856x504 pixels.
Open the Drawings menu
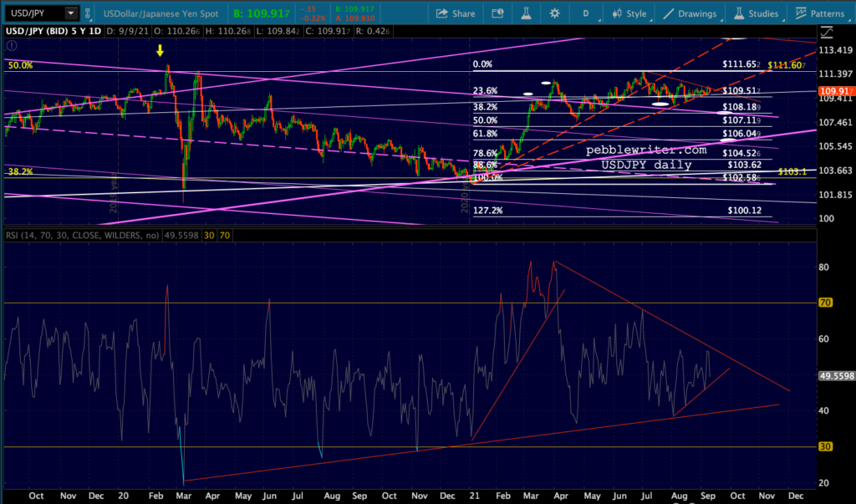tap(690, 13)
